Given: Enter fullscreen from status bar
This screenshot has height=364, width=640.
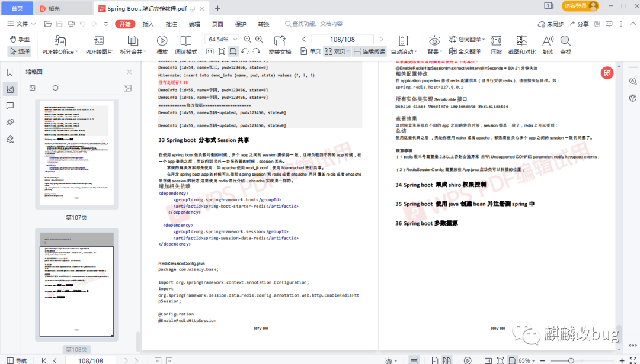Looking at the screenshot, I should coord(633,360).
